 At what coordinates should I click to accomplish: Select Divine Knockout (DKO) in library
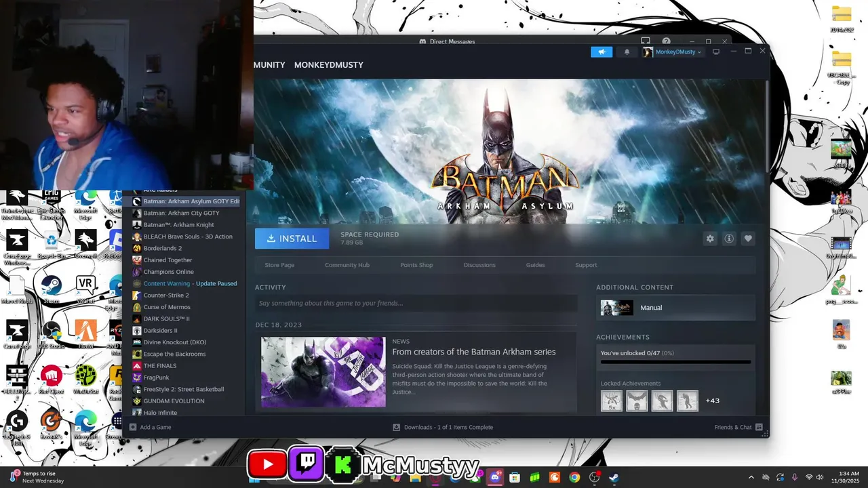point(175,342)
